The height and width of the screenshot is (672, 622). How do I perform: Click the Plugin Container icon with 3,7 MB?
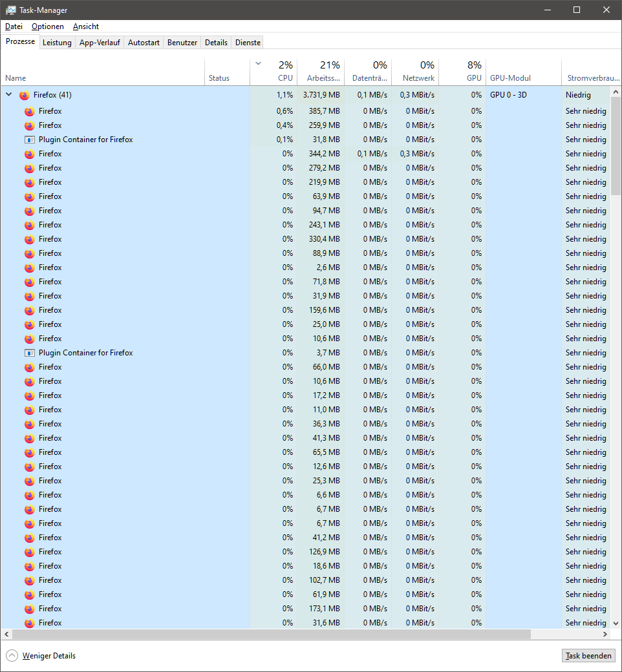pyautogui.click(x=30, y=353)
